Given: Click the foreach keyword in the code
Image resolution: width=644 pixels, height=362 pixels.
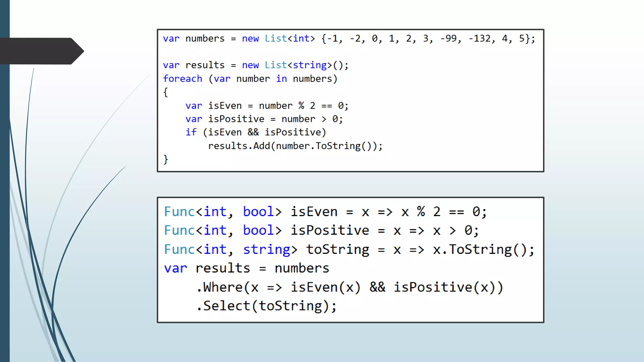Looking at the screenshot, I should [182, 79].
